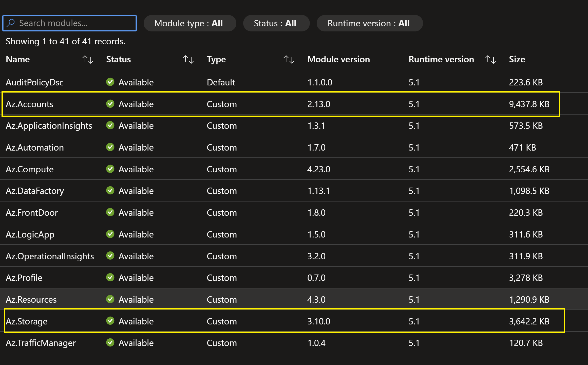
Task: Click module version 4.23.0
Action: (x=319, y=169)
